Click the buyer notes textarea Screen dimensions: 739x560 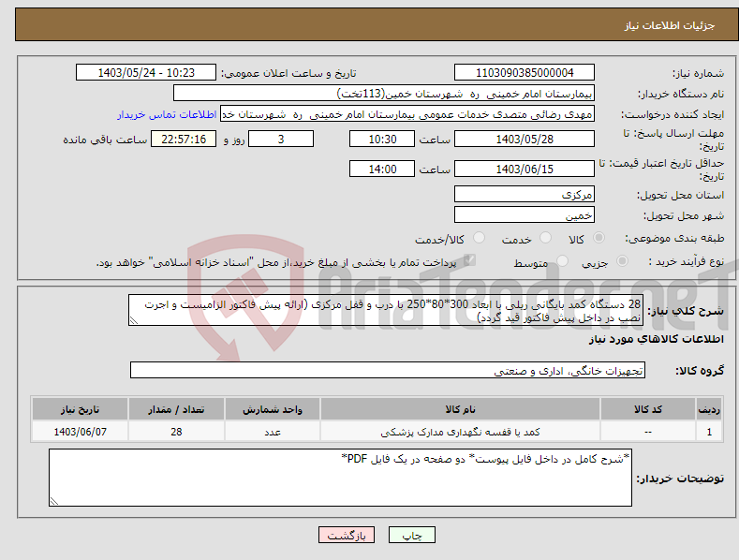pos(340,478)
